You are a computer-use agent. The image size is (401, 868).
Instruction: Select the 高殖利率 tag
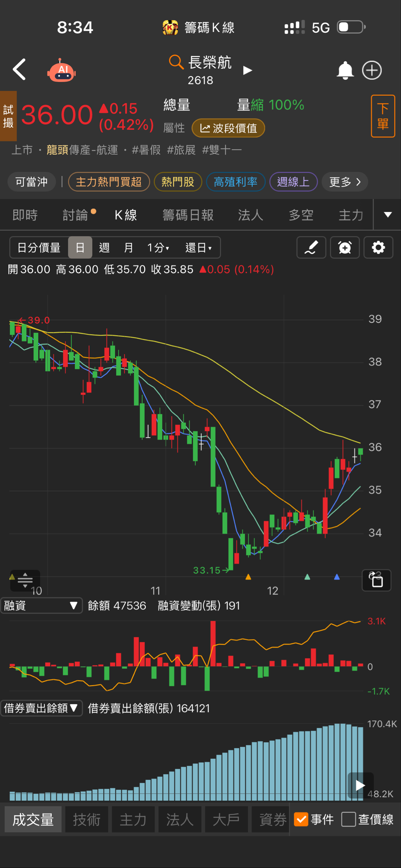tap(235, 182)
